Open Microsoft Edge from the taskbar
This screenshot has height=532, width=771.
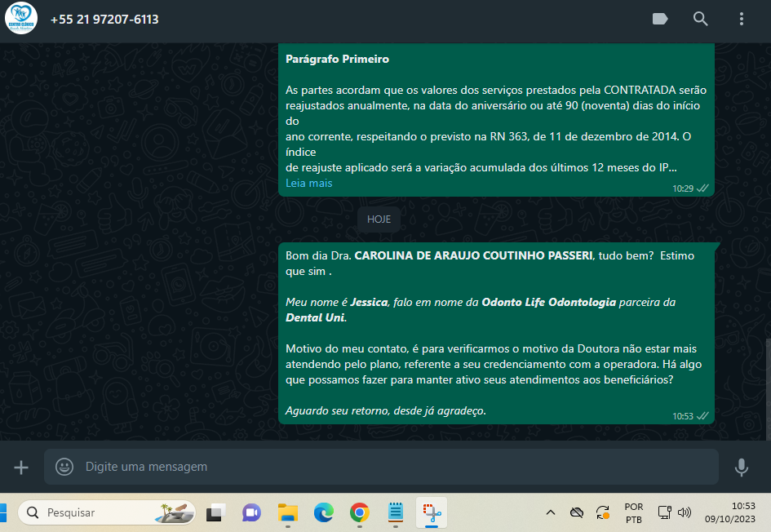[x=324, y=512]
